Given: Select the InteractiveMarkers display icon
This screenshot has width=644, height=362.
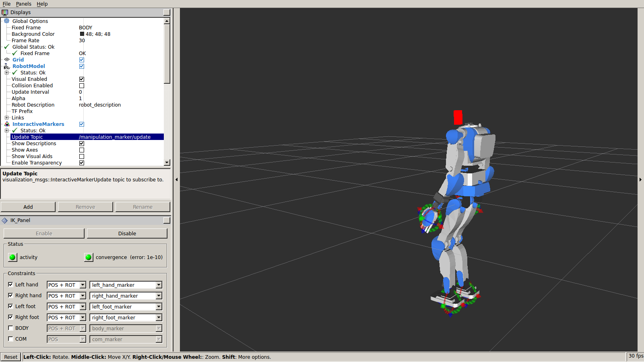Looking at the screenshot, I should pos(7,124).
